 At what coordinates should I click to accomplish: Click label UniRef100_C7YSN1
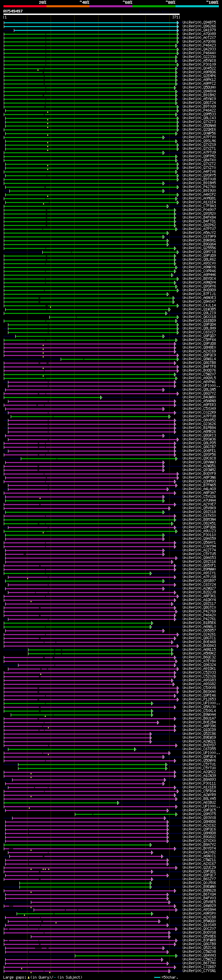[x=199, y=971]
